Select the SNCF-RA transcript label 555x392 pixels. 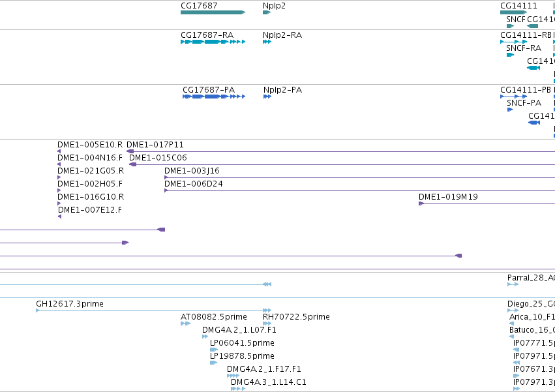(x=524, y=48)
